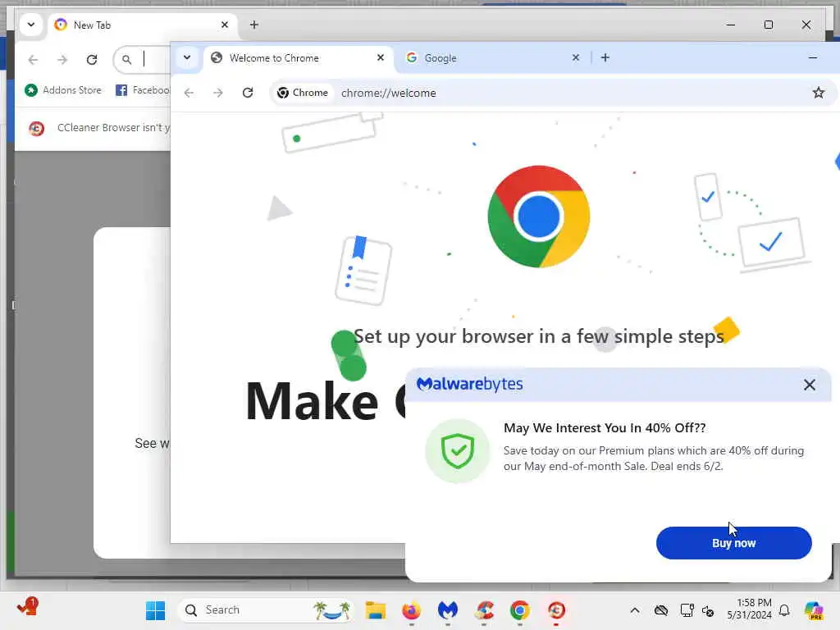
Task: Close the Welcome to Chrome tab
Action: coord(381,57)
